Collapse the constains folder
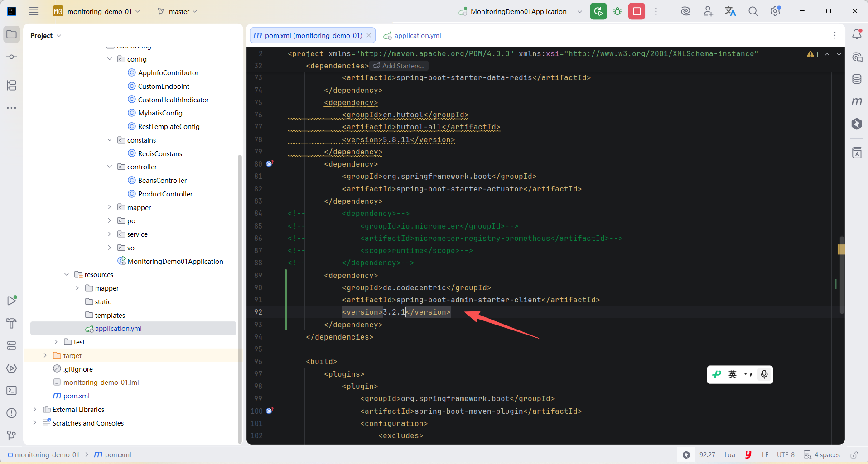Viewport: 868px width, 464px height. click(x=110, y=140)
